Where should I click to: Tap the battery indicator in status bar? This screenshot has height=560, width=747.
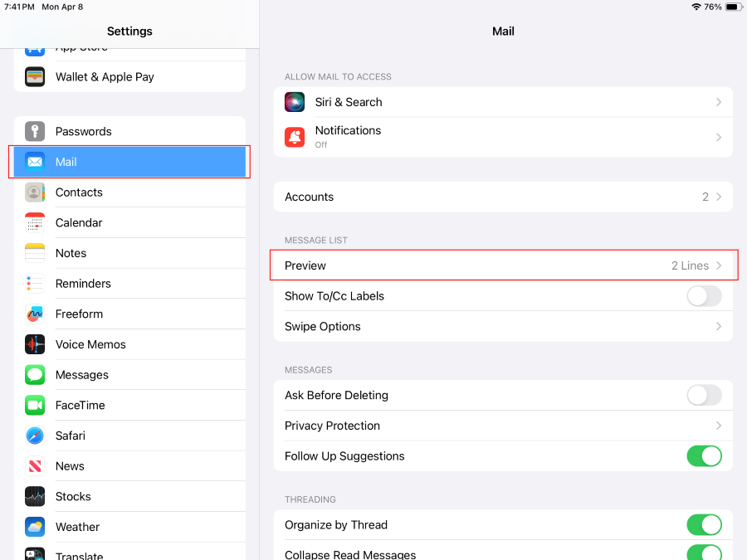(733, 7)
